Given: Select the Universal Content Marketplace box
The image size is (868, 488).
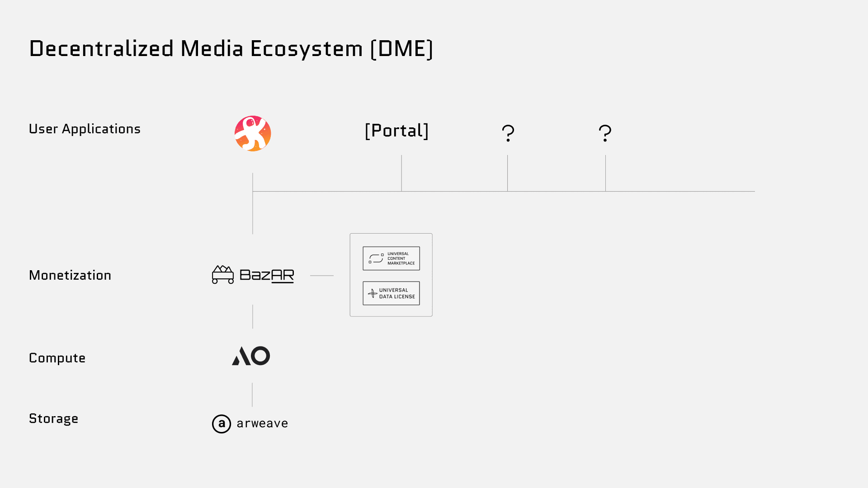Looking at the screenshot, I should click(391, 258).
